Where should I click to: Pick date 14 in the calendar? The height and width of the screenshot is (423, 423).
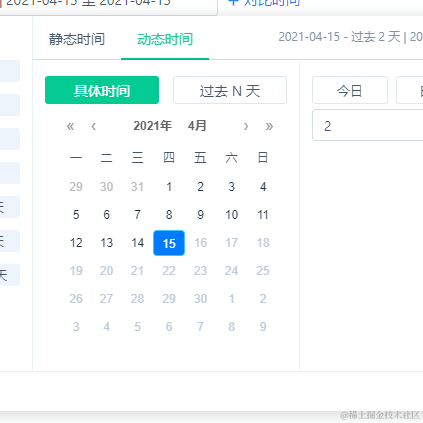(x=138, y=243)
